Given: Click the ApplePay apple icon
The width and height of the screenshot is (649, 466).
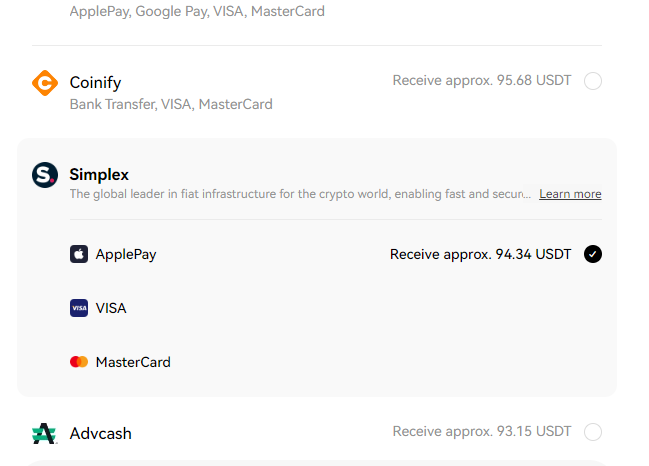Looking at the screenshot, I should (79, 254).
